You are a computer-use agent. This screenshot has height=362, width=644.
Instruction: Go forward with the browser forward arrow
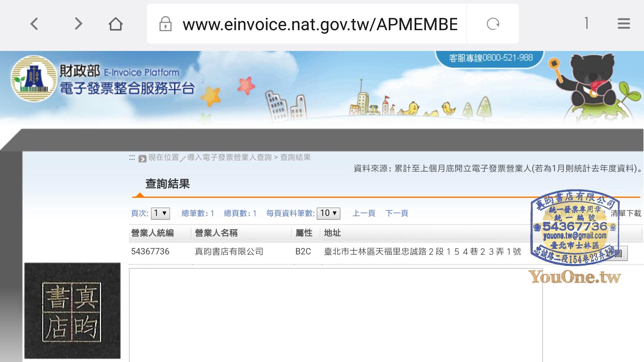(78, 24)
